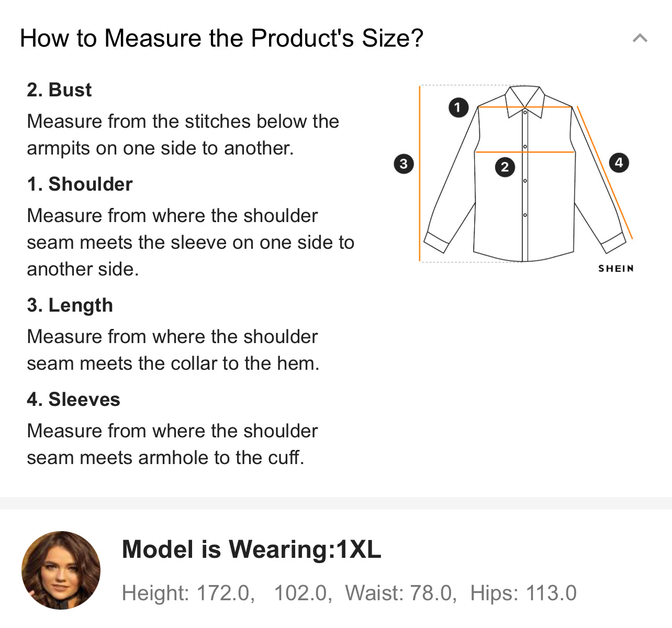
Task: Click marker 4 near the sleeve
Action: 619,162
